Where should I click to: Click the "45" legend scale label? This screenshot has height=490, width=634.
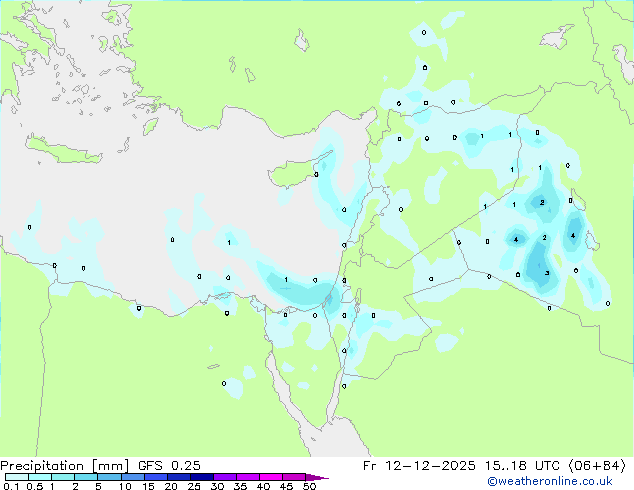[286, 486]
